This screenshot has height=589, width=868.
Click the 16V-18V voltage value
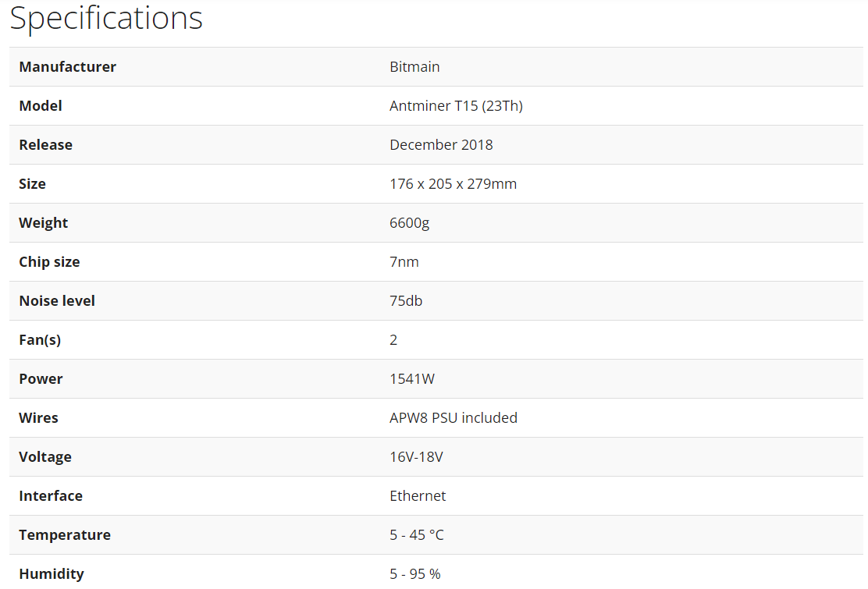pyautogui.click(x=416, y=457)
